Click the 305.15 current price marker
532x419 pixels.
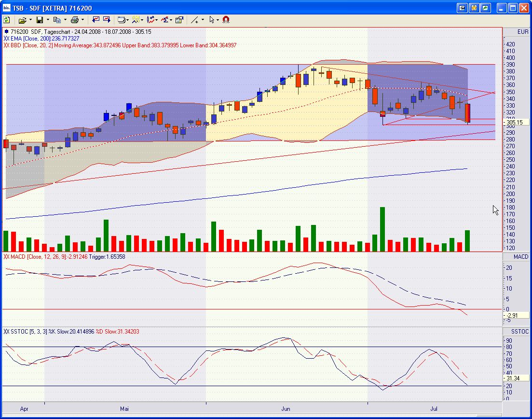[x=516, y=122]
